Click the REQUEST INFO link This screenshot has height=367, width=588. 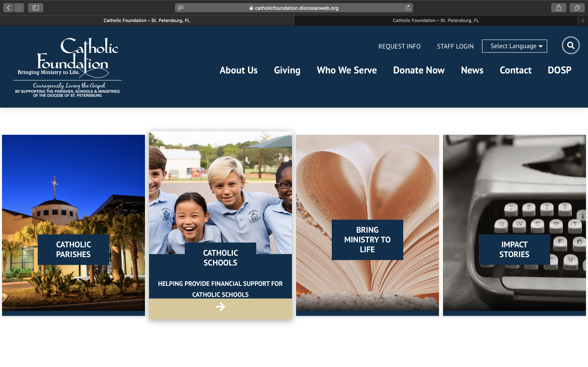point(399,46)
